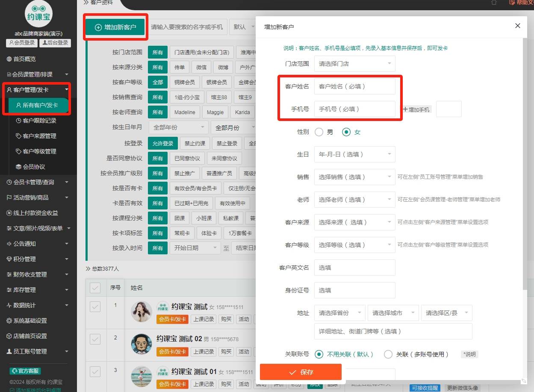Expand the 财务收支管理 menu

click(38, 274)
